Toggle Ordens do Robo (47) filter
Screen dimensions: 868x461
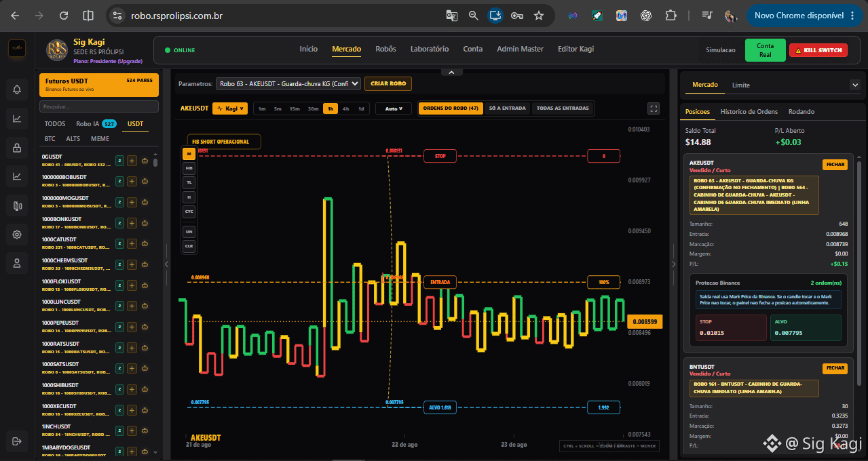pos(451,108)
